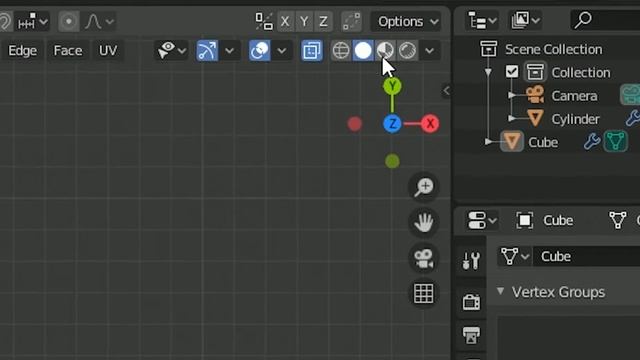Click the pan view hand icon

coord(424,222)
